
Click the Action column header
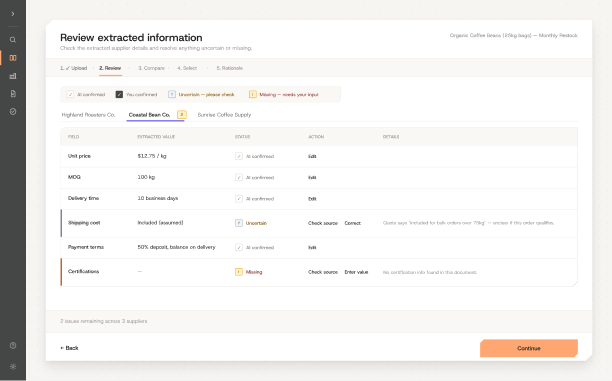[316, 137]
